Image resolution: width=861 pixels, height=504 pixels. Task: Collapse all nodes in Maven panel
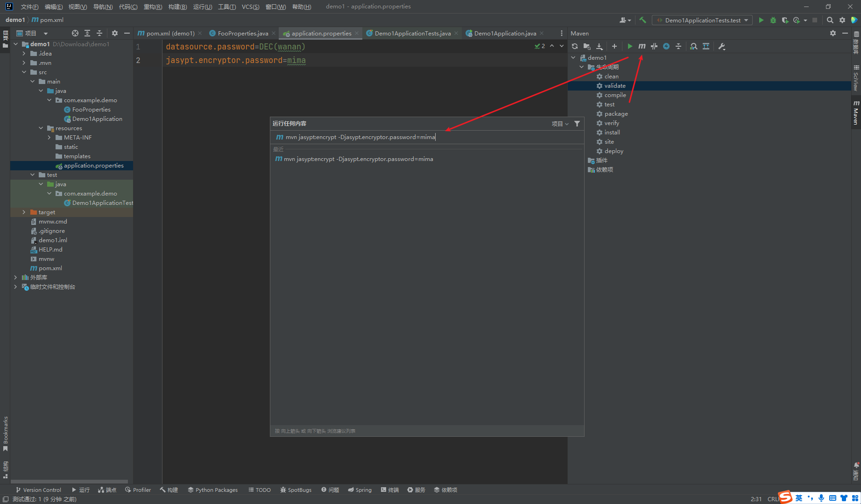click(678, 46)
